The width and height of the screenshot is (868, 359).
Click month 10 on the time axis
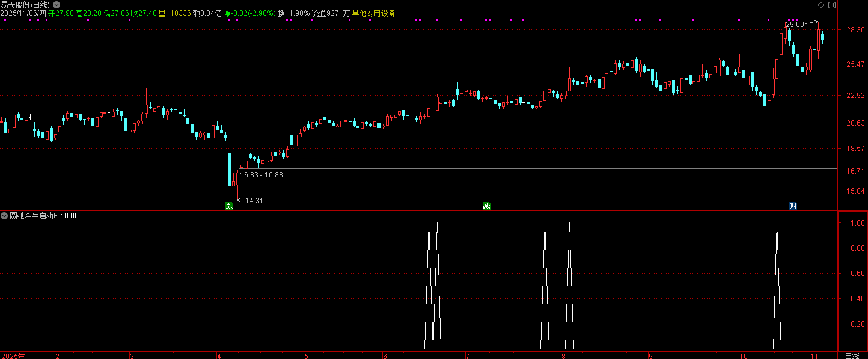[744, 355]
